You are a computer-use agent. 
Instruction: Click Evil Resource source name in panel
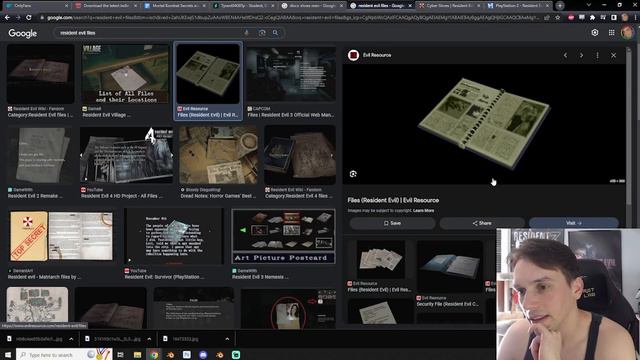pos(377,55)
